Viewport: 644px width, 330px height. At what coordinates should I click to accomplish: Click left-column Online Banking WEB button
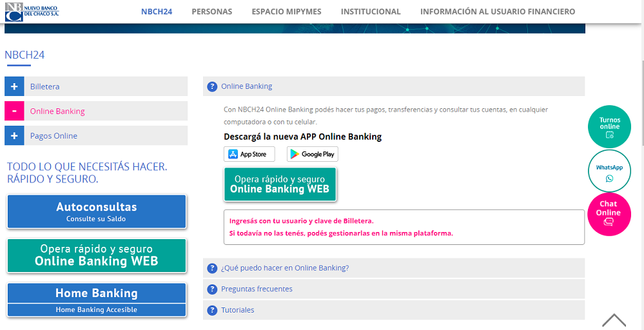(x=97, y=256)
